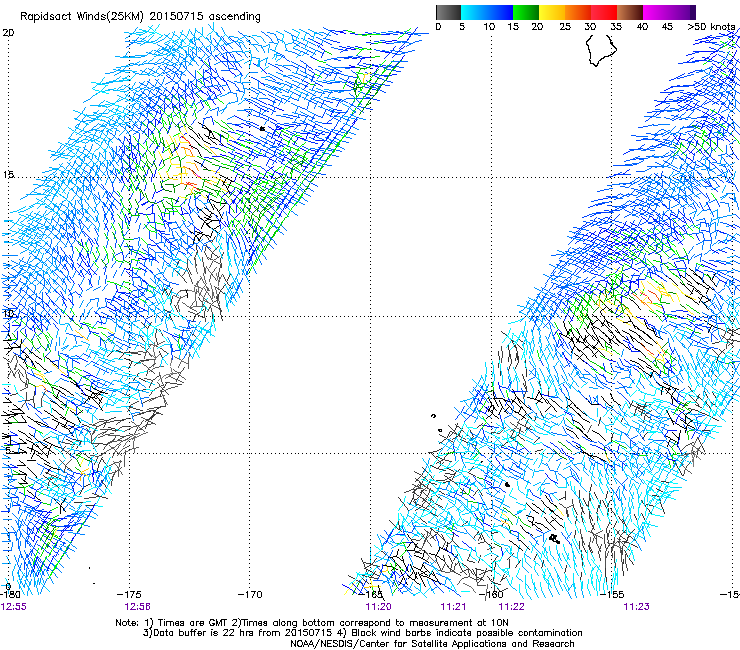Select the dark purple 45-50 knots swatch

[682, 12]
